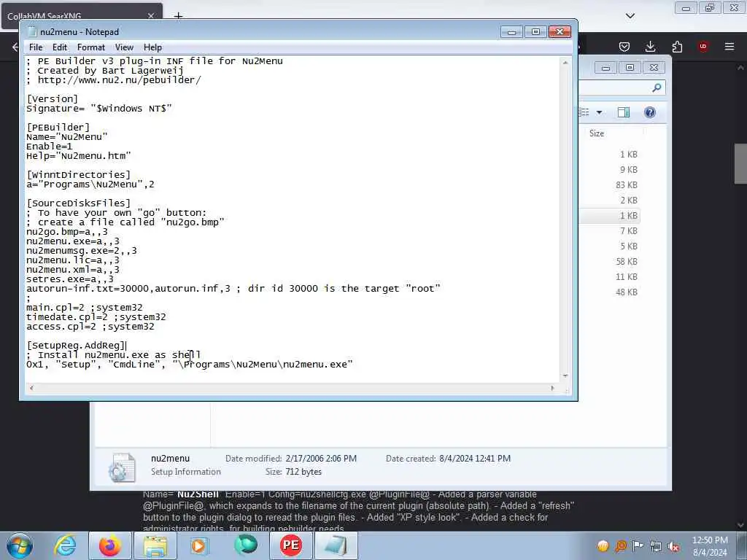747x560 pixels.
Task: Click the http://www.nu2.nu/pebuilder/ line
Action: tap(119, 79)
